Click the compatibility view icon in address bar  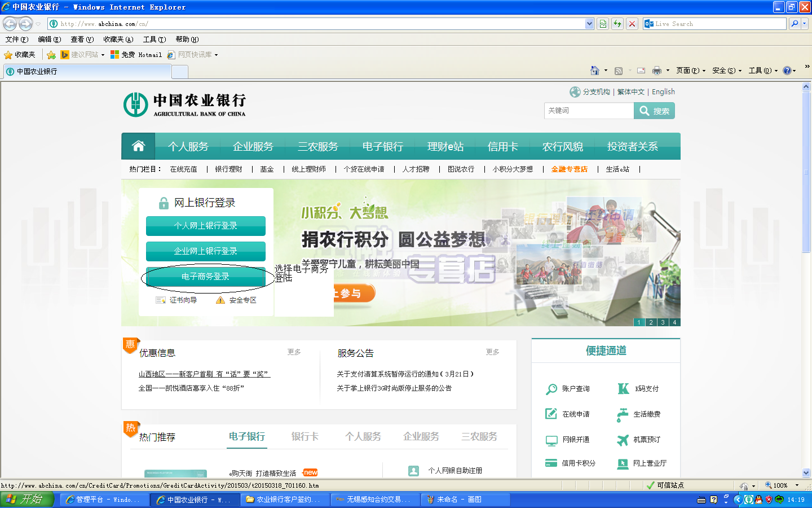tap(603, 24)
